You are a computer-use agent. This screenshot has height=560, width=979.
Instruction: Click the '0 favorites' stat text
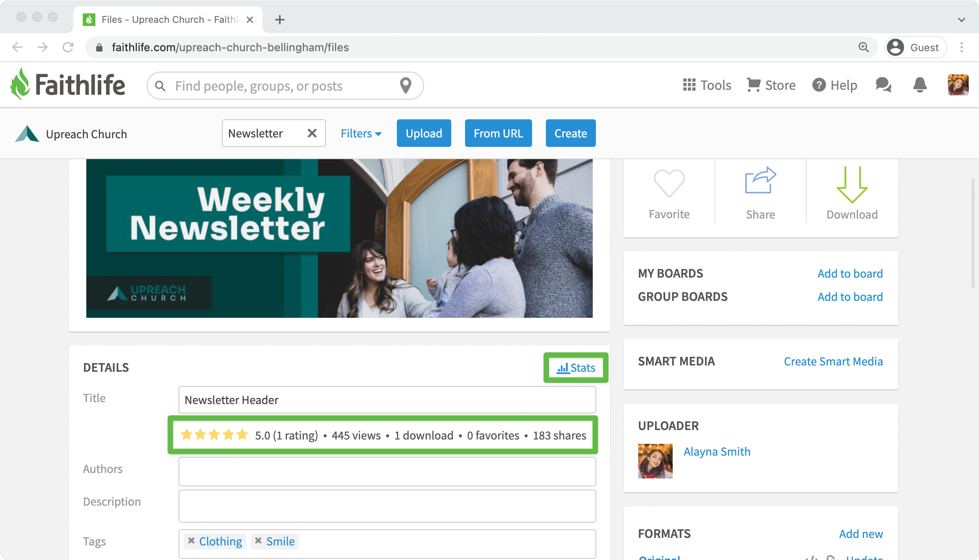[493, 435]
